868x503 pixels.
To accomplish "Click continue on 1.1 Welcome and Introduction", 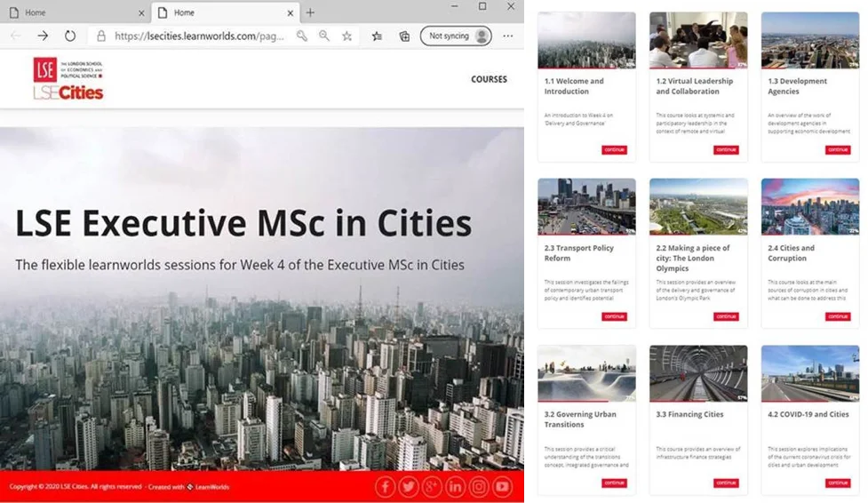I will tap(615, 149).
